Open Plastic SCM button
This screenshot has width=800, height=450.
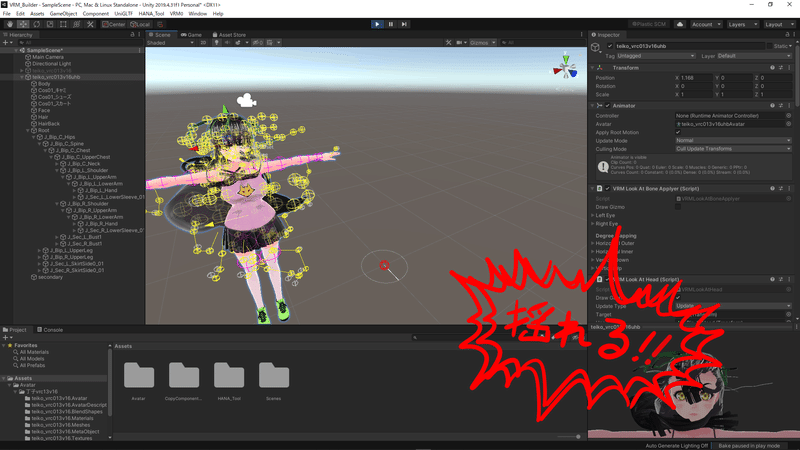click(x=649, y=24)
